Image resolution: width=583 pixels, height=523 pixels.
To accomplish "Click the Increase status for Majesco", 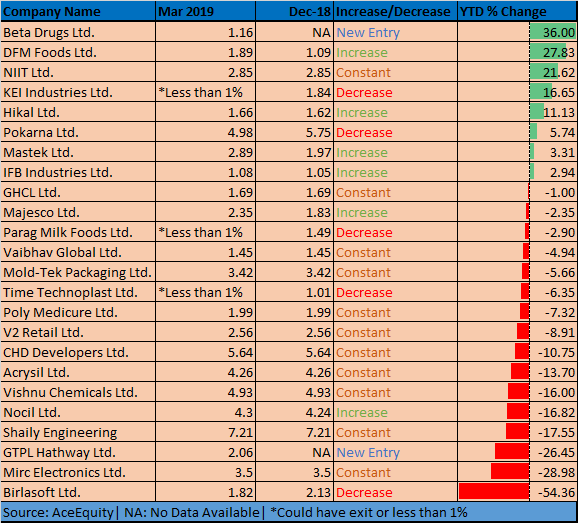I will coord(362,213).
